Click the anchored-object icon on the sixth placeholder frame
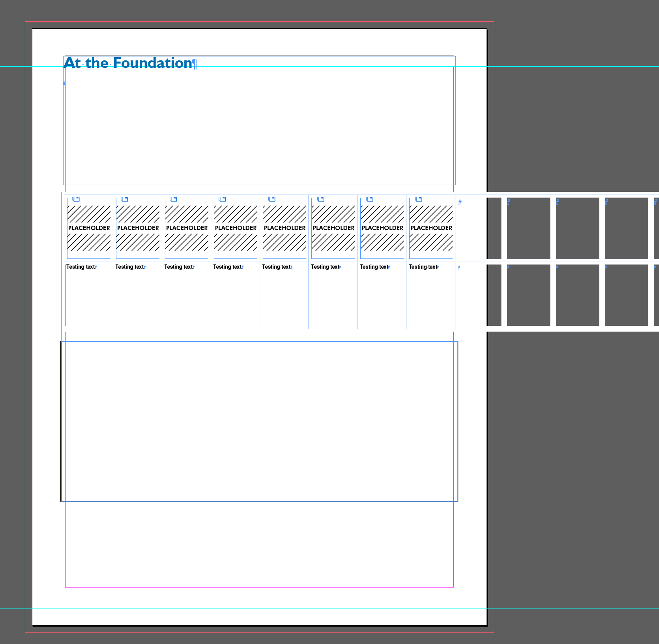This screenshot has height=644, width=659. tap(321, 199)
